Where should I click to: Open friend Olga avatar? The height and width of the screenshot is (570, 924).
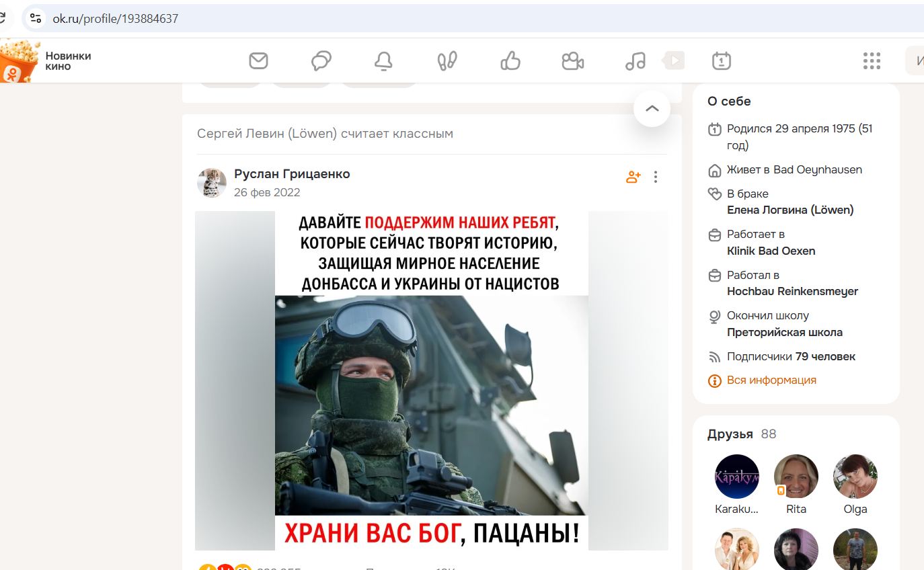coord(855,477)
